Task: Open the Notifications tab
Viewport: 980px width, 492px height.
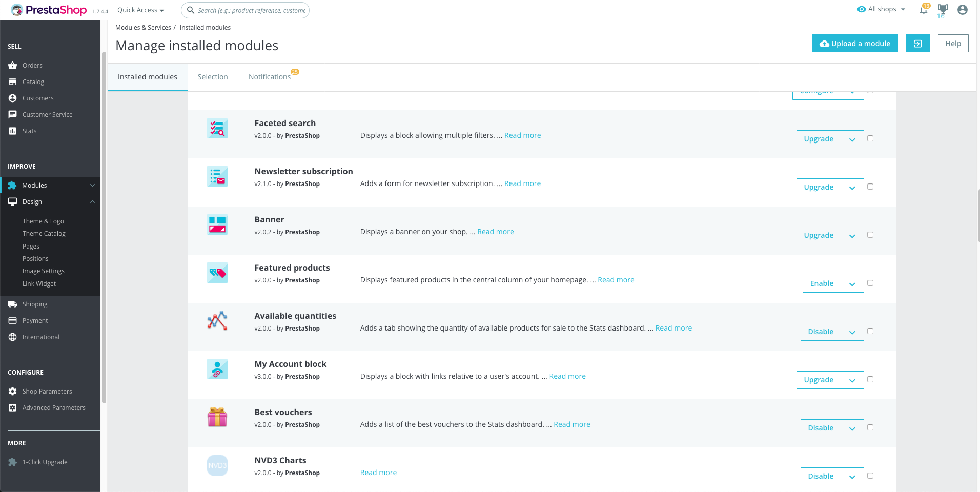Action: [x=270, y=77]
